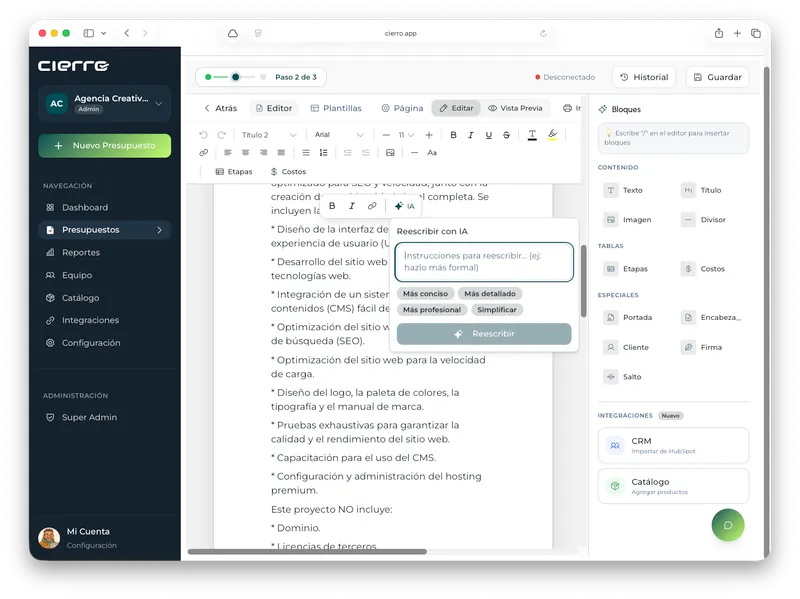
Task: Select the numbered list icon
Action: pos(323,153)
